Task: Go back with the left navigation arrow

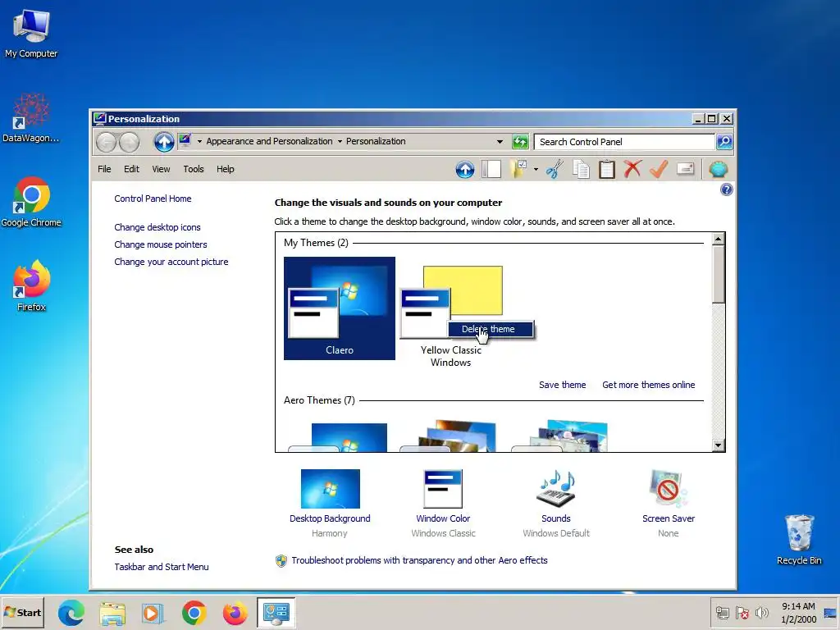Action: pyautogui.click(x=106, y=142)
